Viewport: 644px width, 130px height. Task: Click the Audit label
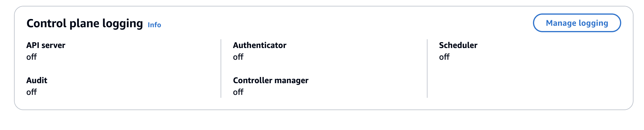[37, 80]
